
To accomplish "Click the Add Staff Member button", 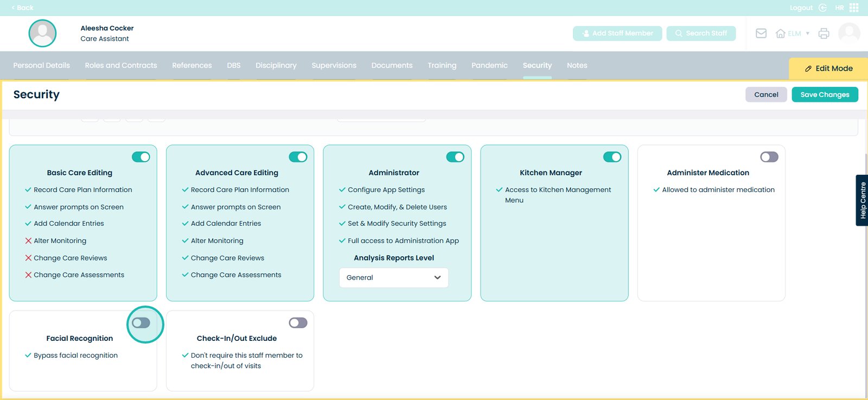I will pyautogui.click(x=617, y=34).
